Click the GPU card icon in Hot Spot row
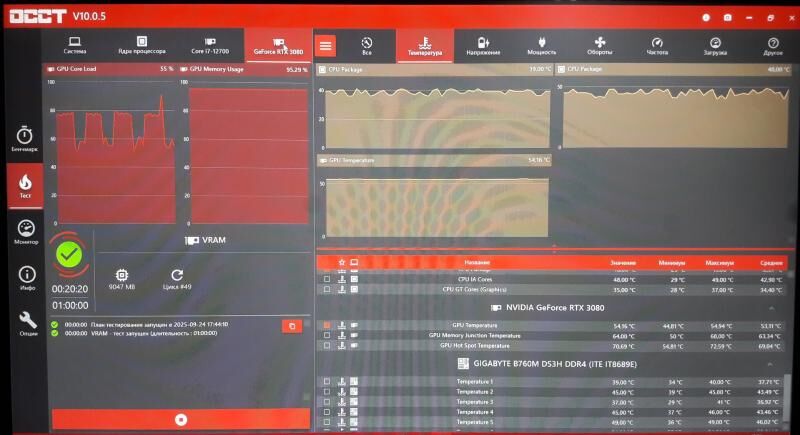Screen dimensions: 800x435 (354, 346)
